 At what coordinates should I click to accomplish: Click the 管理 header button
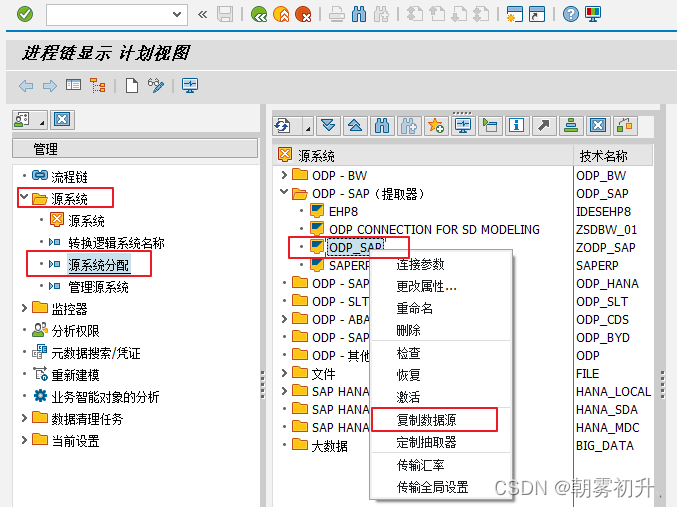point(135,149)
